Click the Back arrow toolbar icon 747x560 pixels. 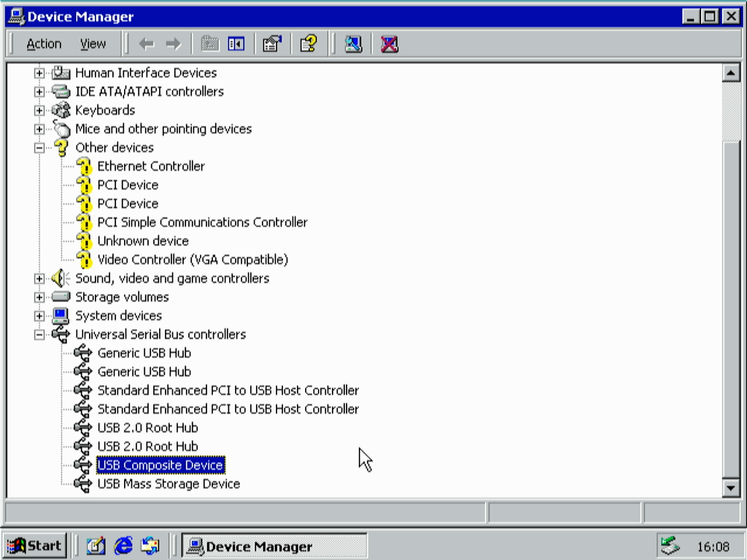click(x=146, y=44)
